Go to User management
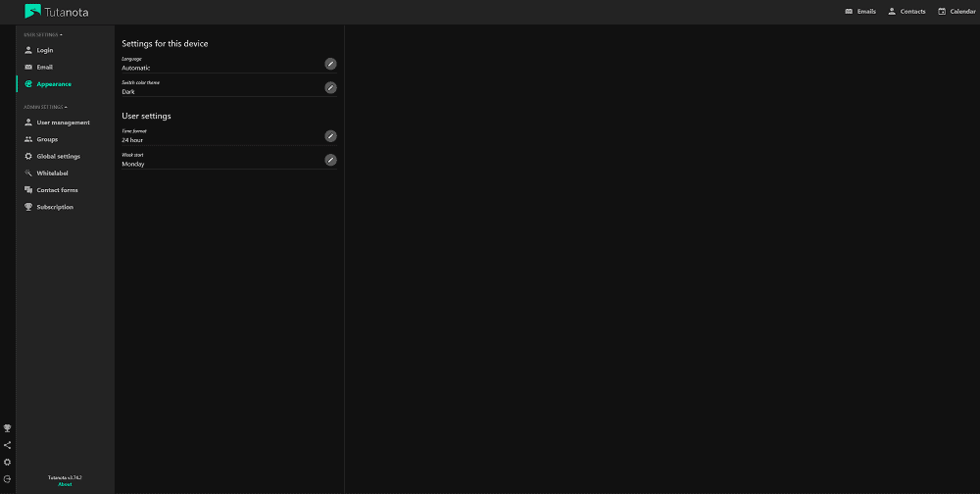Image resolution: width=980 pixels, height=494 pixels. [x=63, y=123]
